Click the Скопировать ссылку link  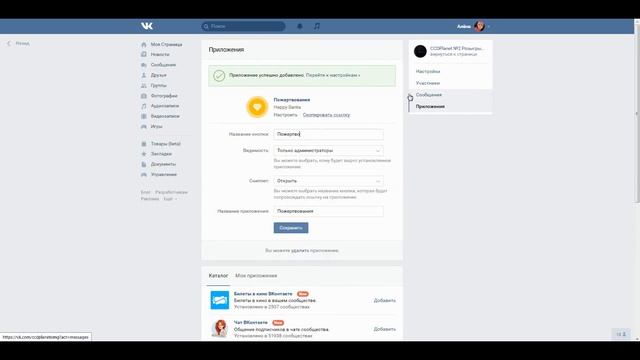pyautogui.click(x=326, y=115)
